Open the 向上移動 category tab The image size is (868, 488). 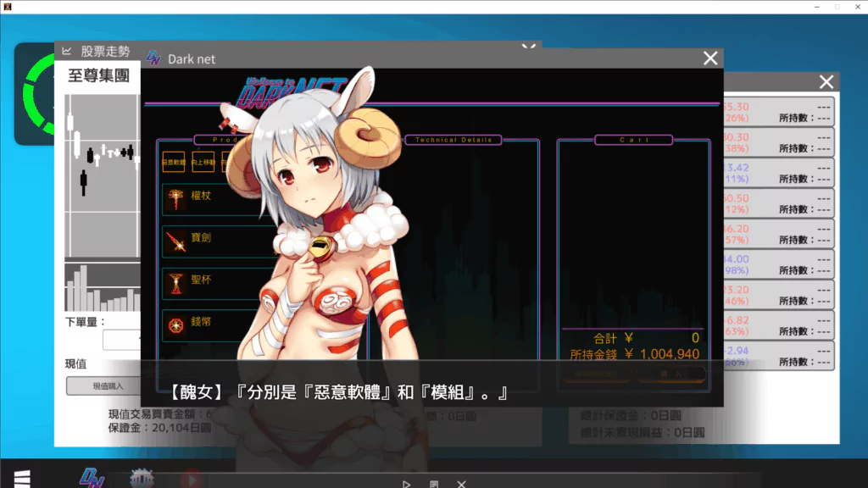tap(203, 162)
